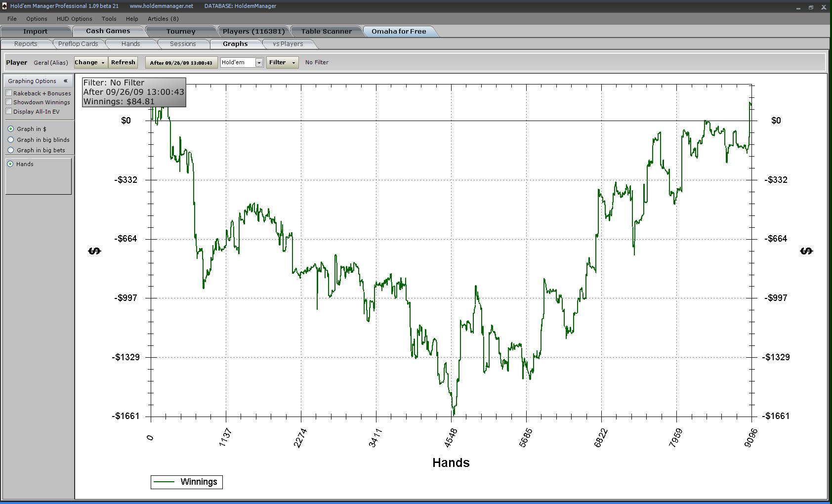Enable the Rakeback + Bonuses checkbox
Image resolution: width=832 pixels, height=504 pixels.
(x=9, y=93)
